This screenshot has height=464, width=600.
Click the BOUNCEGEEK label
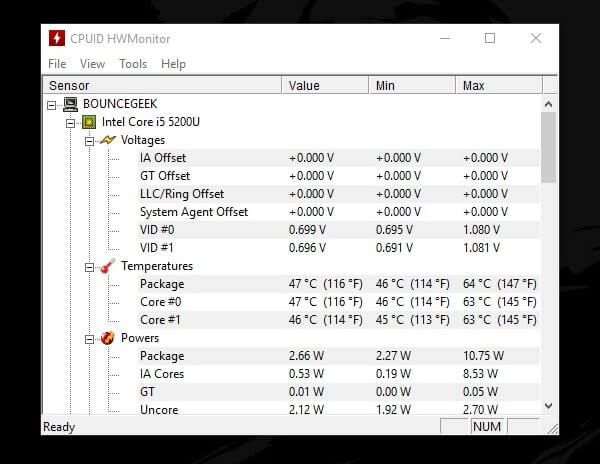pyautogui.click(x=120, y=104)
